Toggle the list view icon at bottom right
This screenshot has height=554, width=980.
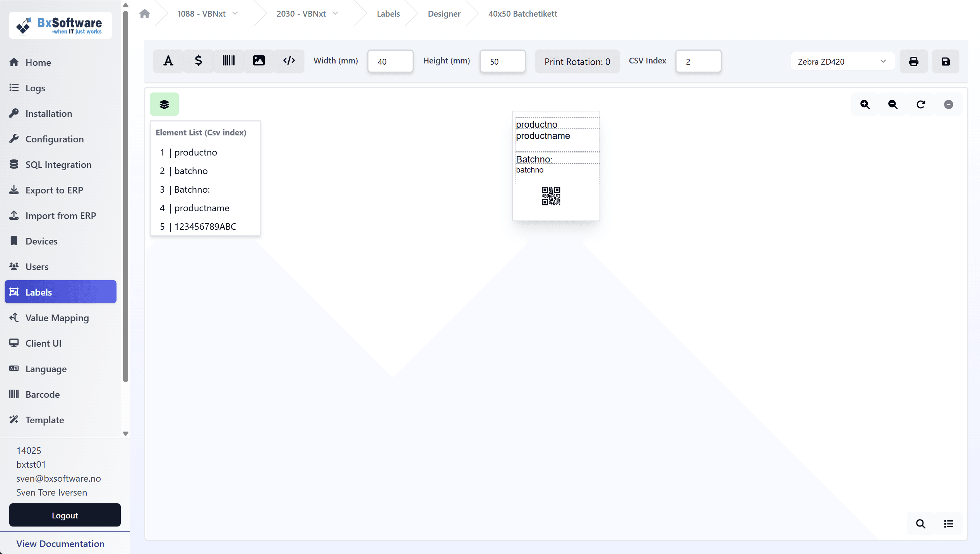pos(948,524)
